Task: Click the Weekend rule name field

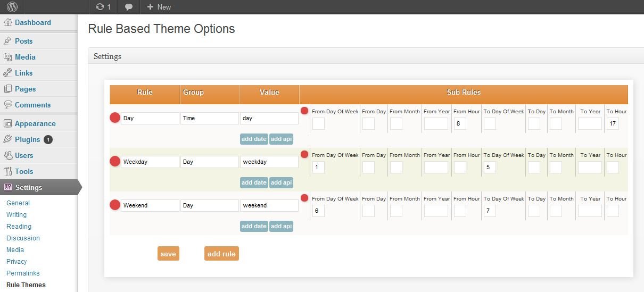Action: coord(150,205)
